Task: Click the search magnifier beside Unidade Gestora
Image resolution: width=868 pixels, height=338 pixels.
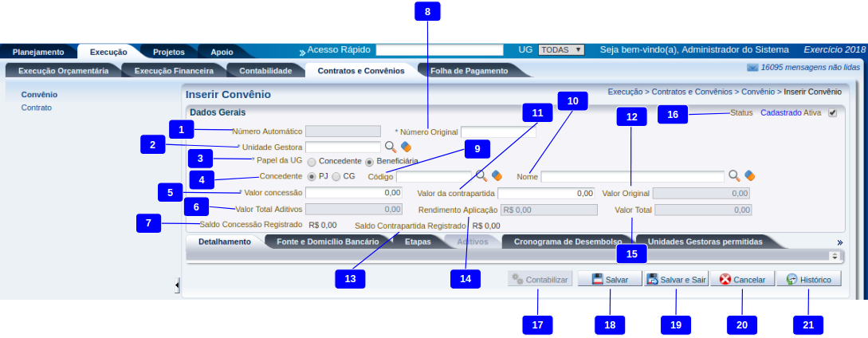Action: coord(391,147)
